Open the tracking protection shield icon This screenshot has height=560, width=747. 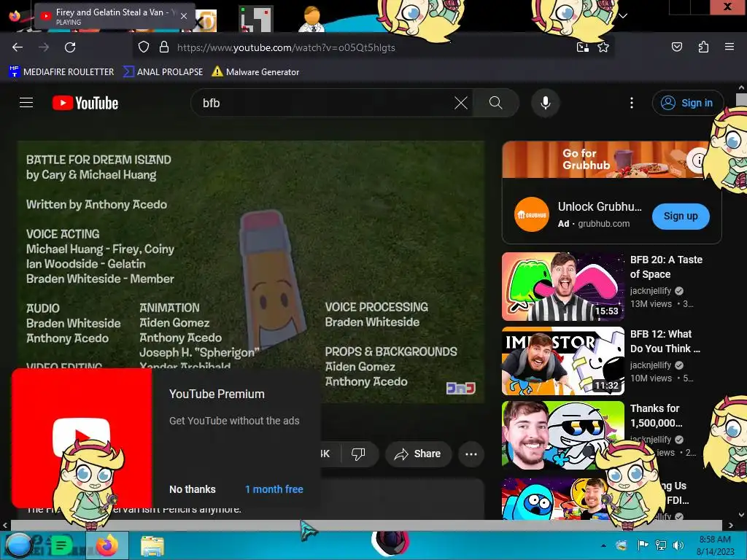pos(144,47)
